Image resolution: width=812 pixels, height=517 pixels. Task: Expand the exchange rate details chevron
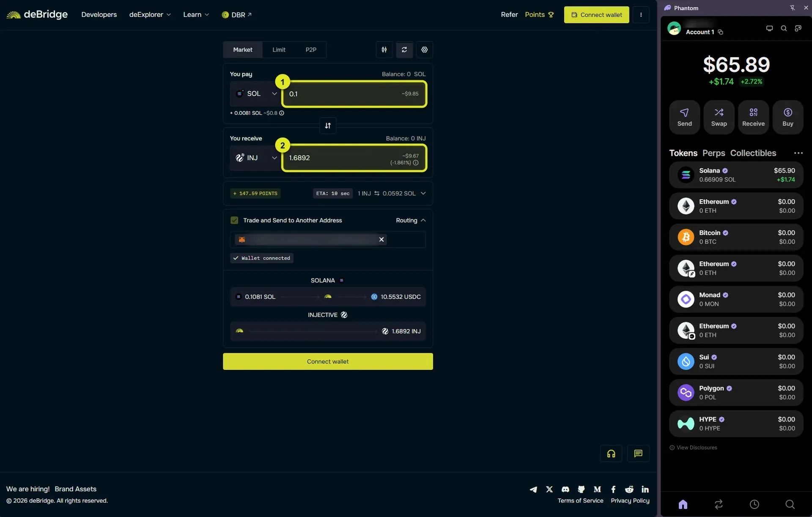point(423,193)
